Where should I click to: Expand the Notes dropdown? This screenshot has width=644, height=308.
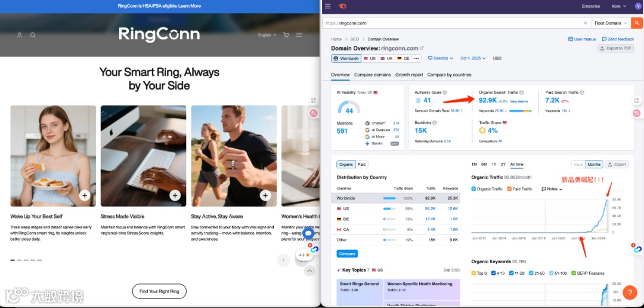552,189
